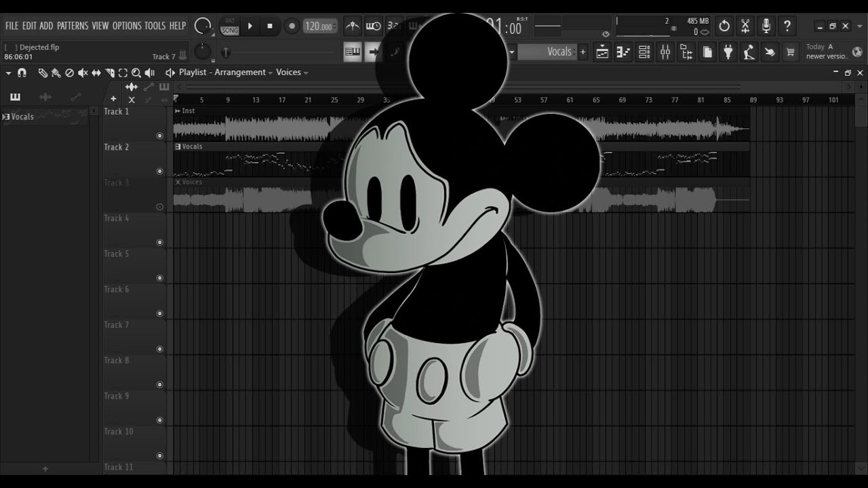
Task: Click the question mark help icon
Action: (787, 26)
